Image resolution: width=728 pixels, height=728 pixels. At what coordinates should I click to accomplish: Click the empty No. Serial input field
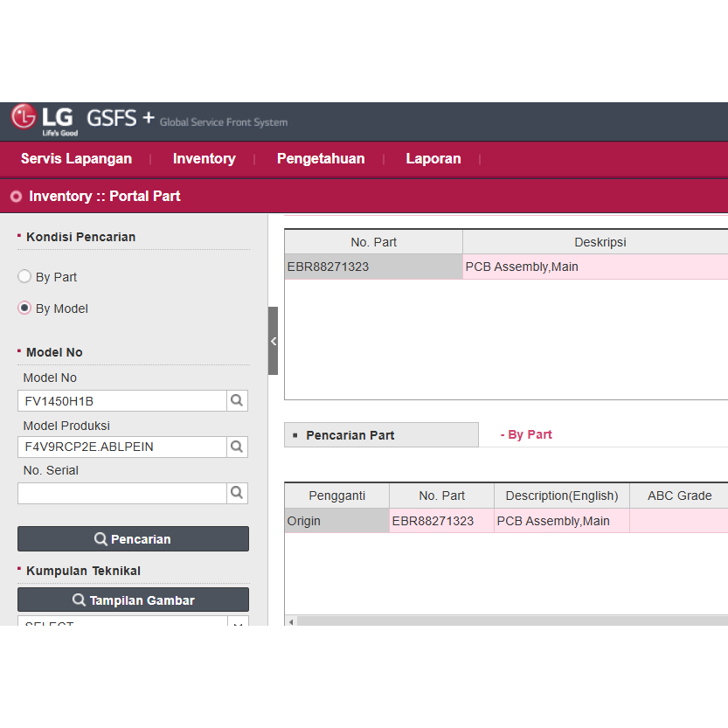click(122, 493)
